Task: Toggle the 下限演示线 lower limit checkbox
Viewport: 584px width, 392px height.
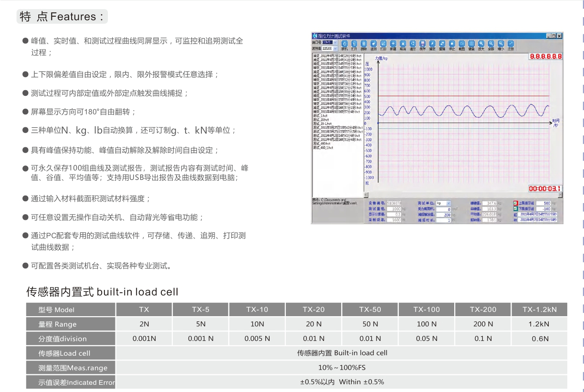Action: click(x=515, y=209)
